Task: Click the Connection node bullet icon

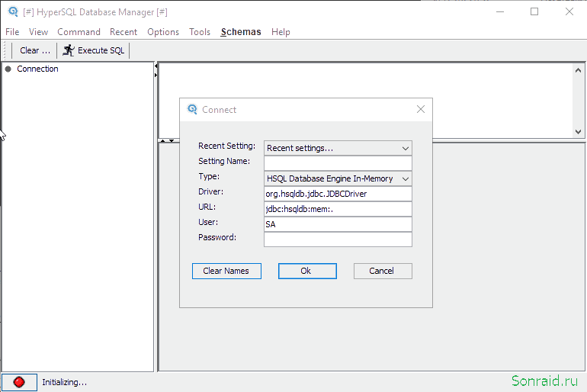Action: point(8,69)
